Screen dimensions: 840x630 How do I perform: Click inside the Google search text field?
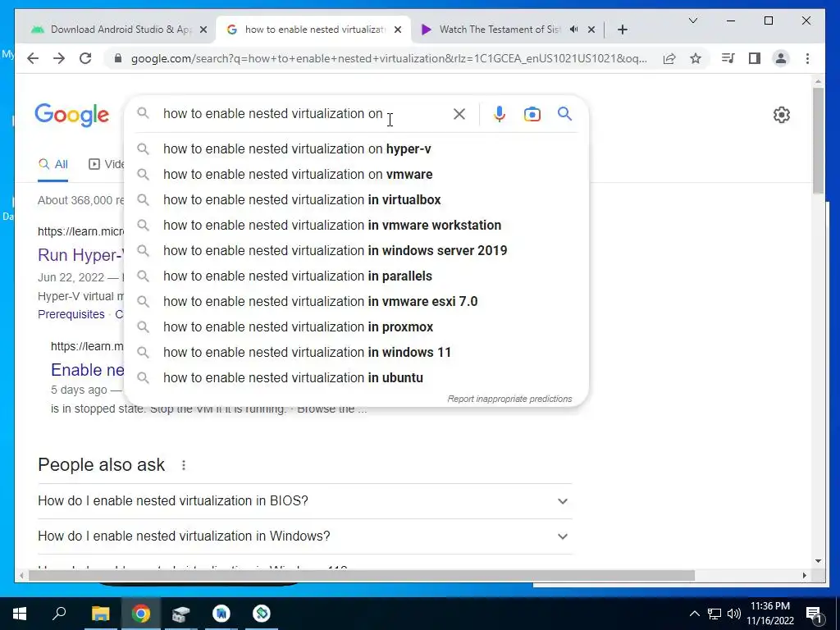pyautogui.click(x=303, y=113)
